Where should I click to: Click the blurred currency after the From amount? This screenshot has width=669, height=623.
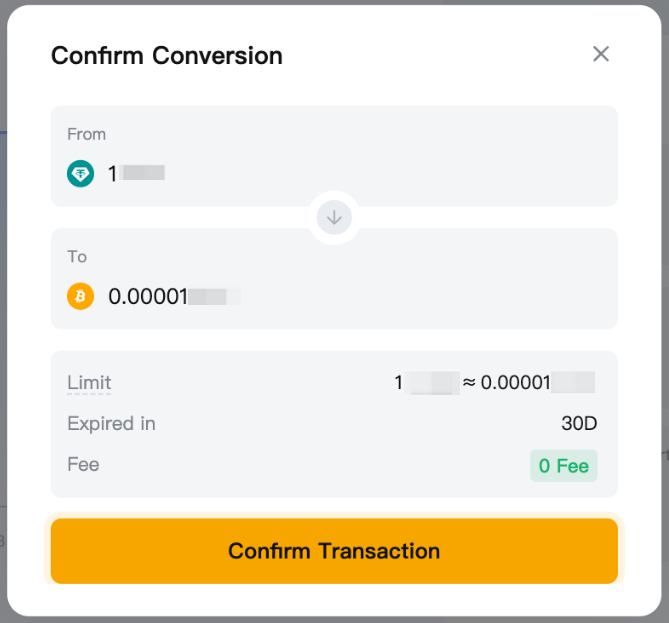tap(143, 173)
